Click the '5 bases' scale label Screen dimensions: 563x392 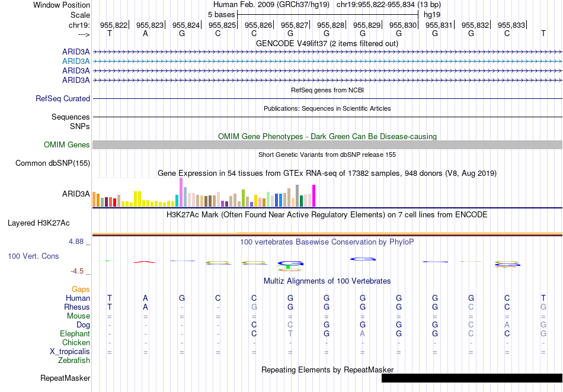click(x=221, y=15)
